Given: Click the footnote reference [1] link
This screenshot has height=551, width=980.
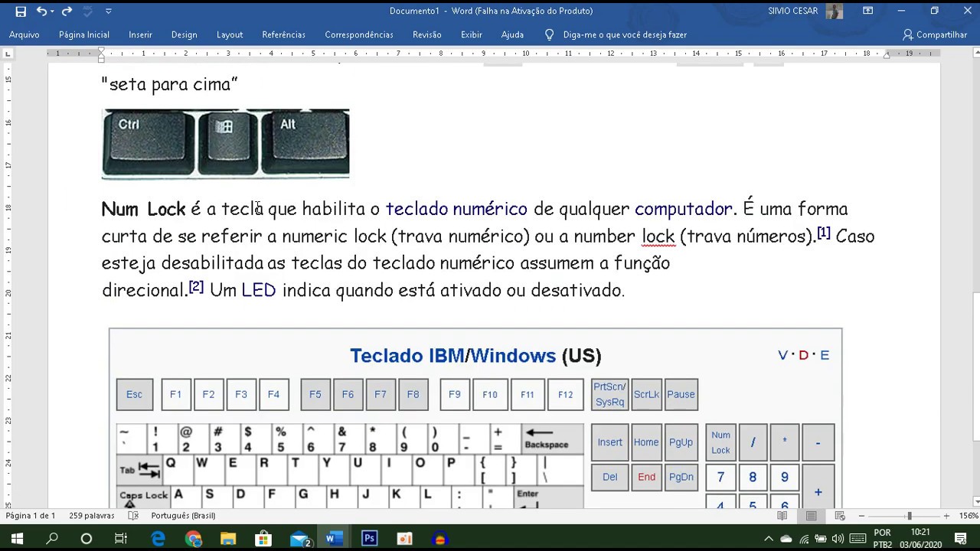Looking at the screenshot, I should (x=824, y=233).
